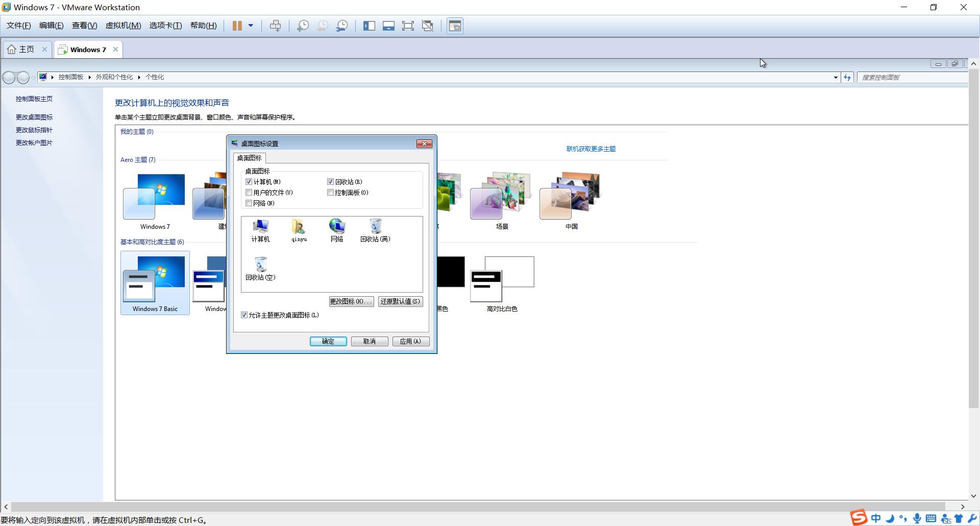
Task: Select the 网络 icon in the preview list
Action: (x=337, y=230)
